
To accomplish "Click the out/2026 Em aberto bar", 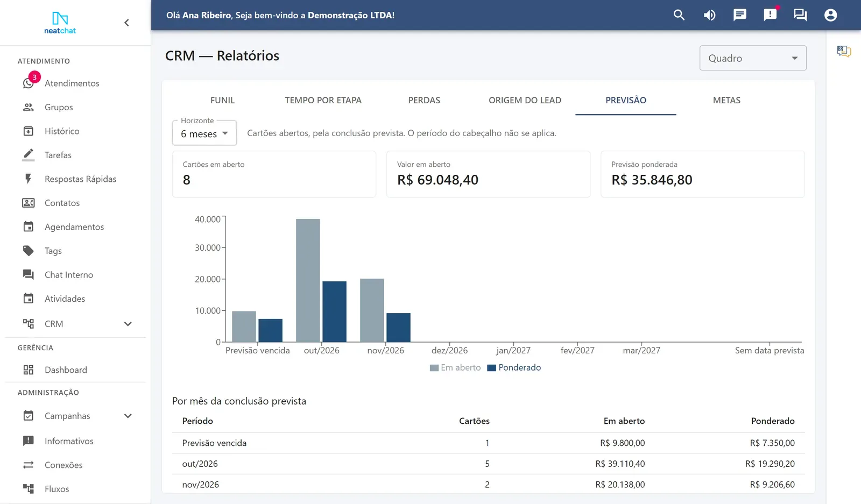I will tap(308, 280).
